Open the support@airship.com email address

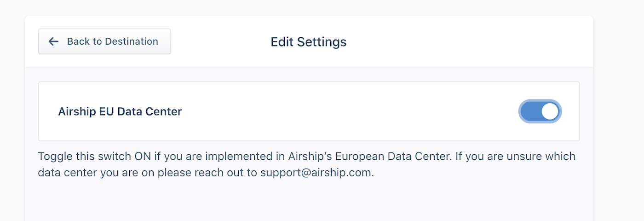pos(317,174)
